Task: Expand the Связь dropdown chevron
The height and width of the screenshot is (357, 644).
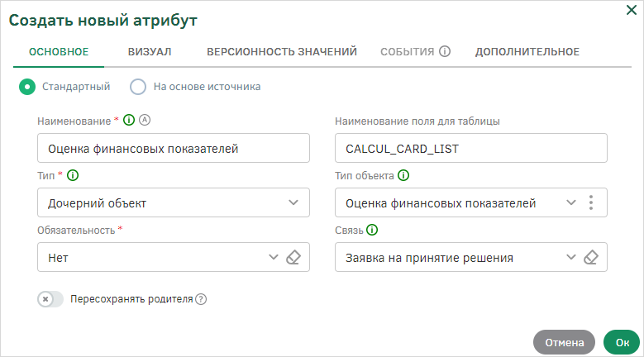Action: (x=571, y=257)
